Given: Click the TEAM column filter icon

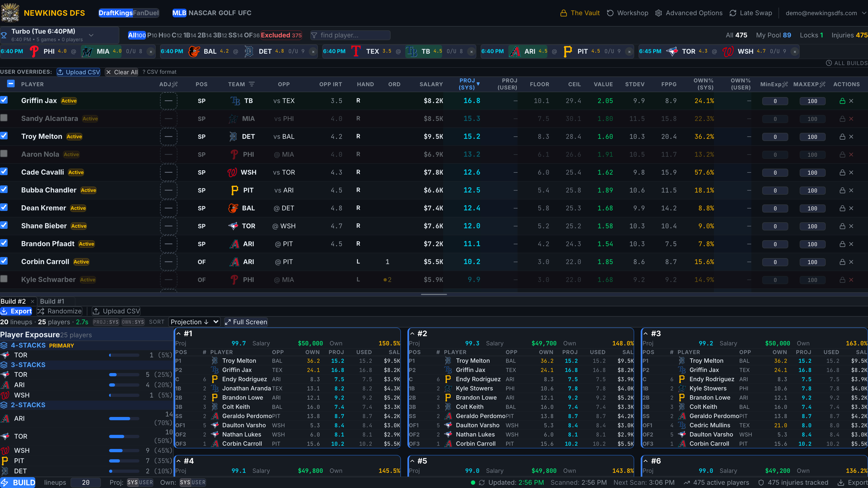Looking at the screenshot, I should (251, 84).
